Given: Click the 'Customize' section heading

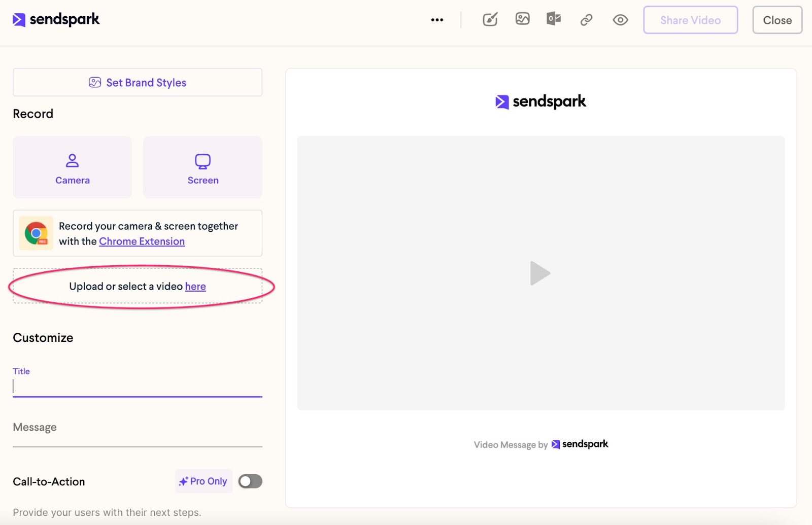Looking at the screenshot, I should [43, 338].
